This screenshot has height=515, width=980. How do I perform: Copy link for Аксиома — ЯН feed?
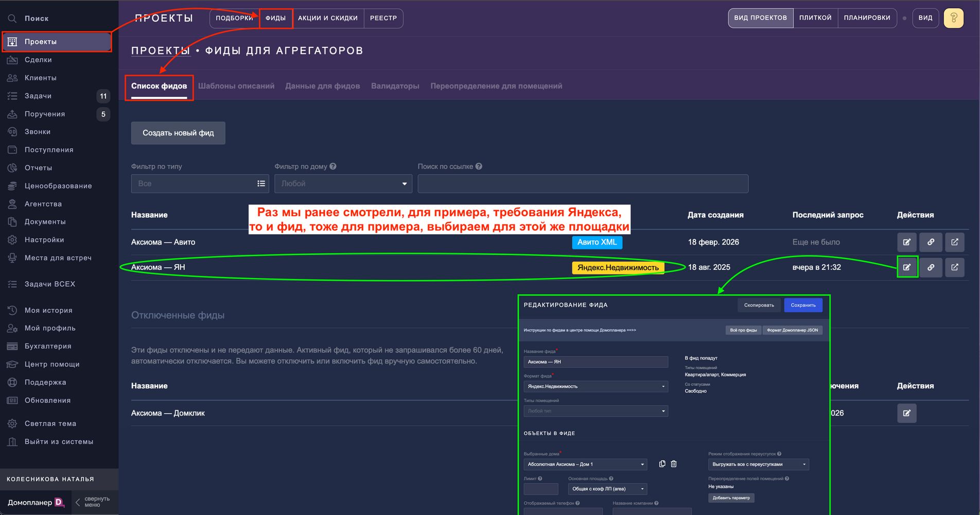coord(931,267)
